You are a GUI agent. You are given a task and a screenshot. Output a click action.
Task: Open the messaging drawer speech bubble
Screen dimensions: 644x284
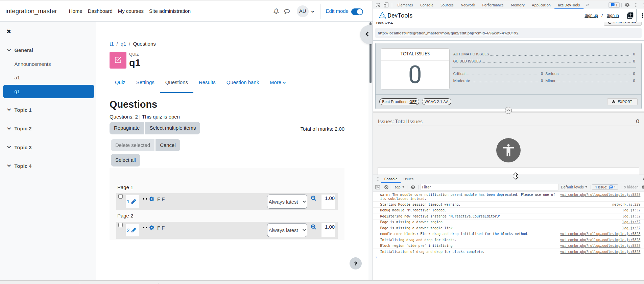[287, 11]
